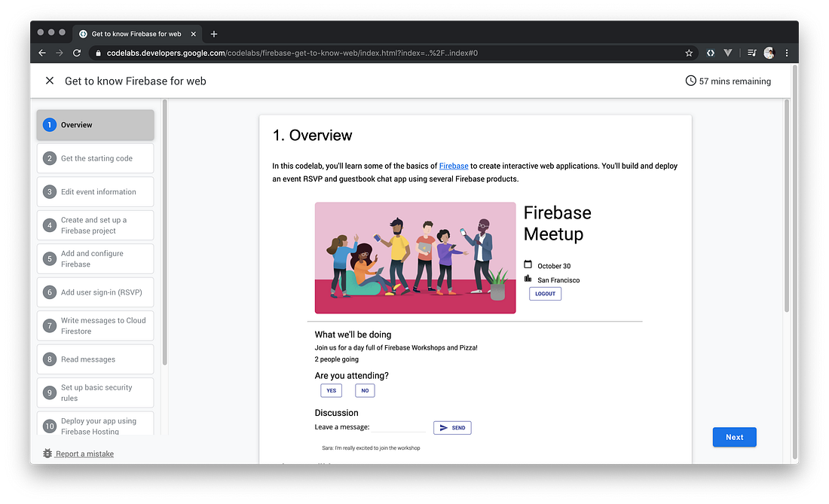Open a new browser tab
The width and height of the screenshot is (829, 504).
coord(213,33)
